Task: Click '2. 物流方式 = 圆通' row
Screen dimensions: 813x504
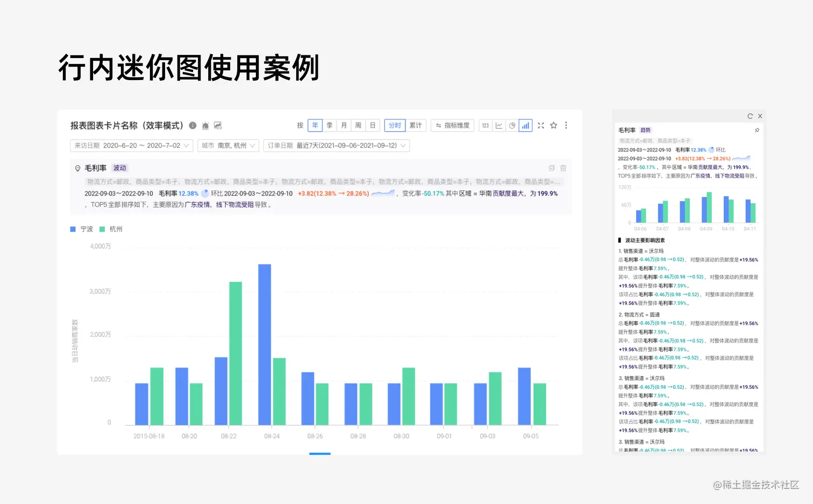Action: pos(639,315)
